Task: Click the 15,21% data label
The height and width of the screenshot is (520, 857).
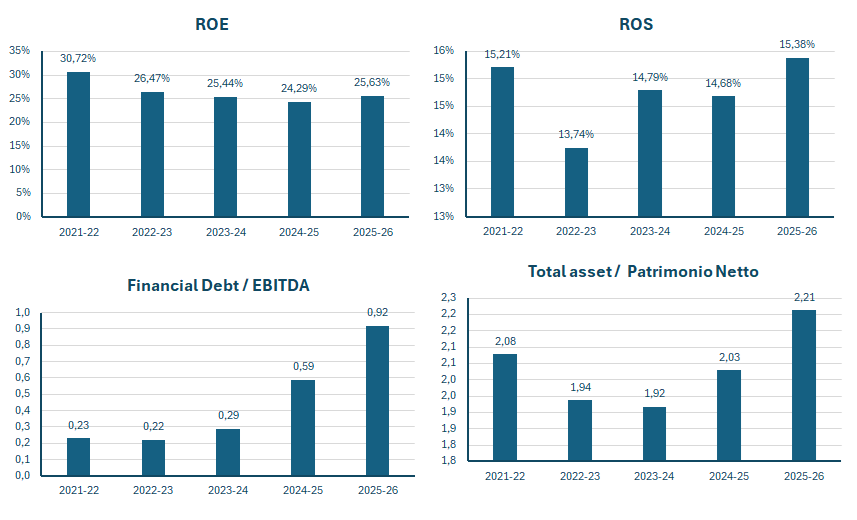Action: click(502, 54)
